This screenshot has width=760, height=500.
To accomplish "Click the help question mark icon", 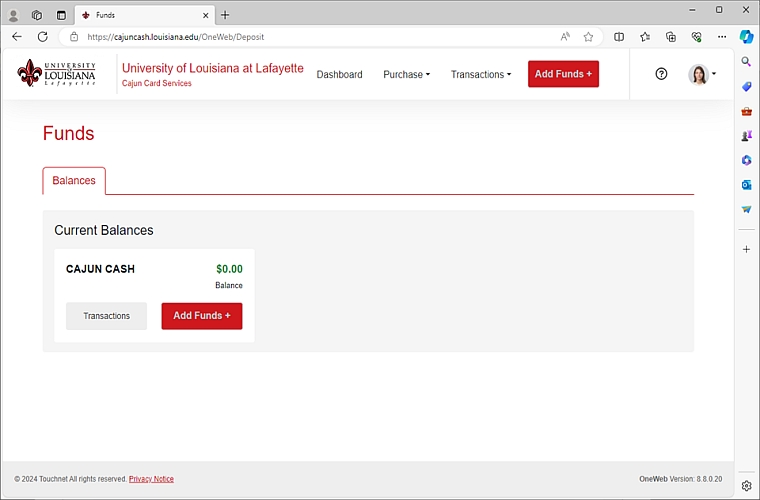I will pos(661,74).
